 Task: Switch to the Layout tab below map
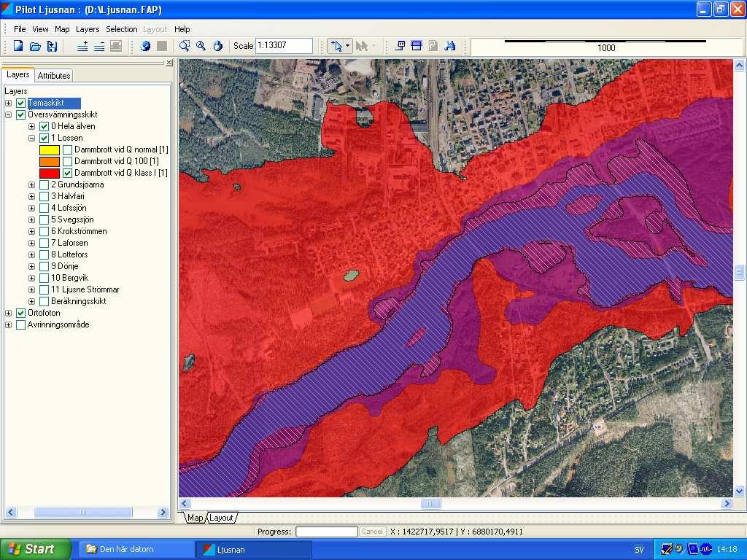point(222,518)
